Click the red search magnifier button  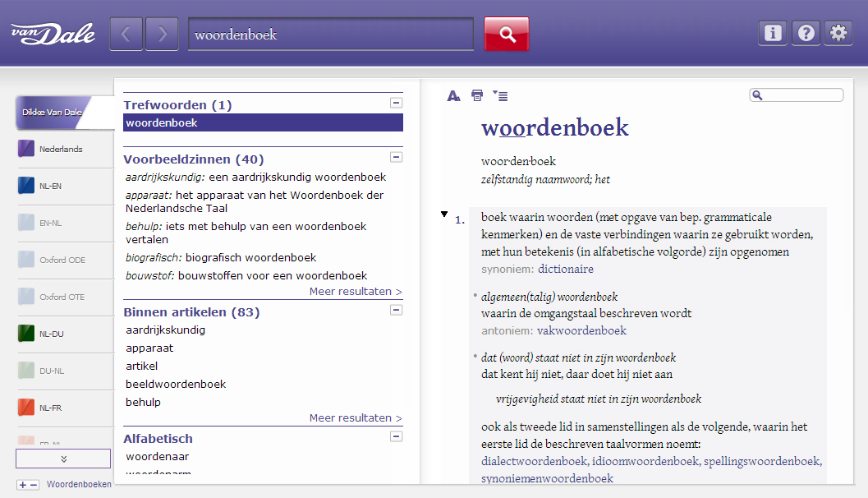coord(507,34)
